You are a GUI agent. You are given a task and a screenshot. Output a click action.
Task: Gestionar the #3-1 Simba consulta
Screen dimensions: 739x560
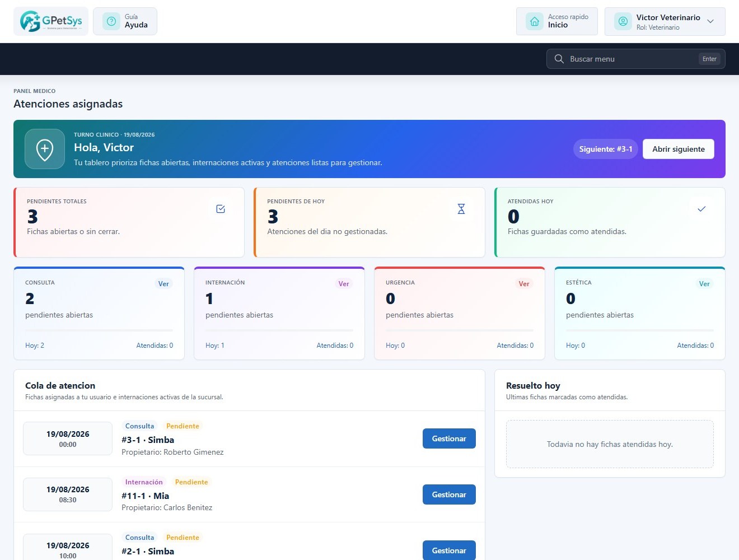[449, 438]
